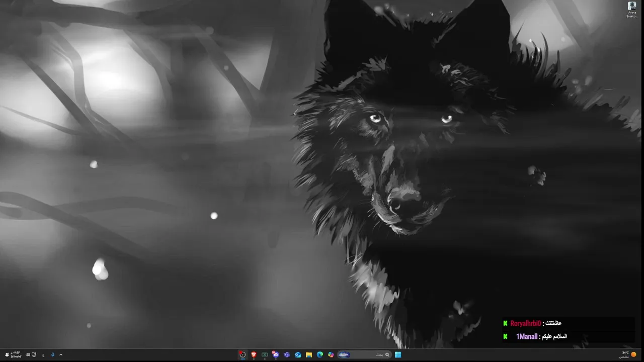Switch the keyboard input language indicator
The height and width of the screenshot is (362, 644).
click(43, 355)
